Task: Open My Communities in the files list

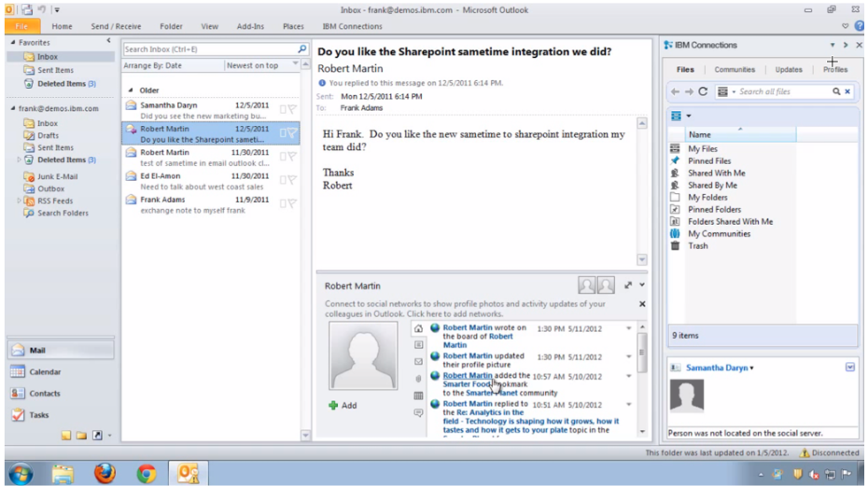Action: (719, 233)
